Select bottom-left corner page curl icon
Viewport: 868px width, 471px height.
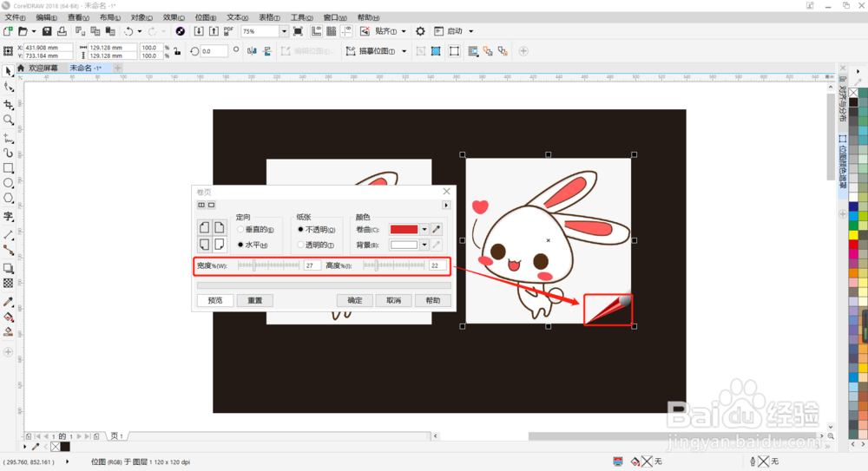pyautogui.click(x=204, y=244)
